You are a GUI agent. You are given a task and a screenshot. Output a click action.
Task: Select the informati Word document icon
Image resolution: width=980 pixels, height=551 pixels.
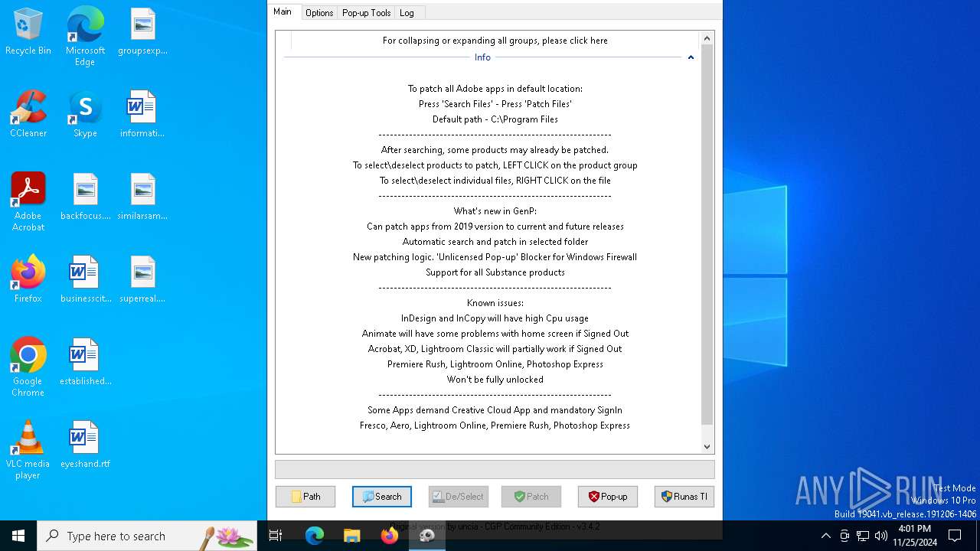142,115
